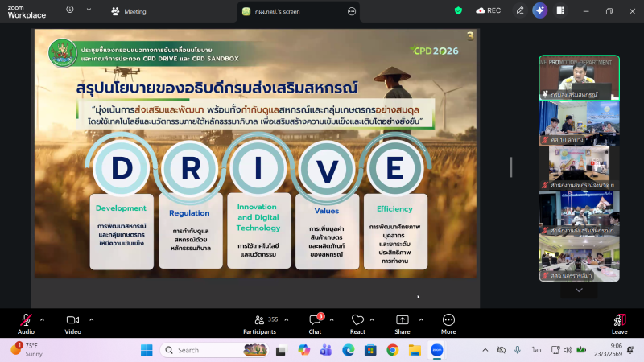Image resolution: width=644 pixels, height=362 pixels.
Task: Open the annotate pen tool
Action: click(520, 10)
